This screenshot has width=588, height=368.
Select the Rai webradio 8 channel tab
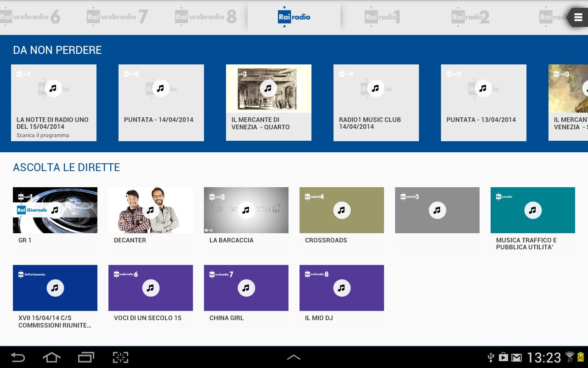(x=206, y=17)
